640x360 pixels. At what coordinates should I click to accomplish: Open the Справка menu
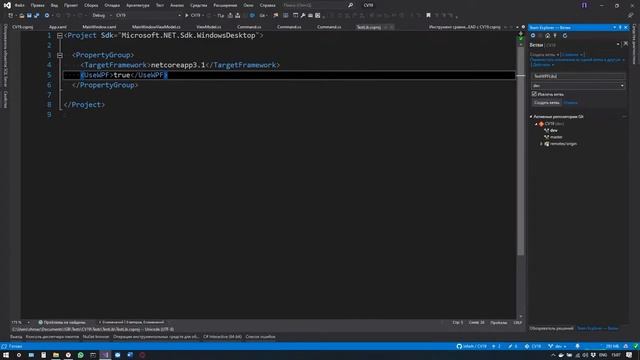pos(267,5)
